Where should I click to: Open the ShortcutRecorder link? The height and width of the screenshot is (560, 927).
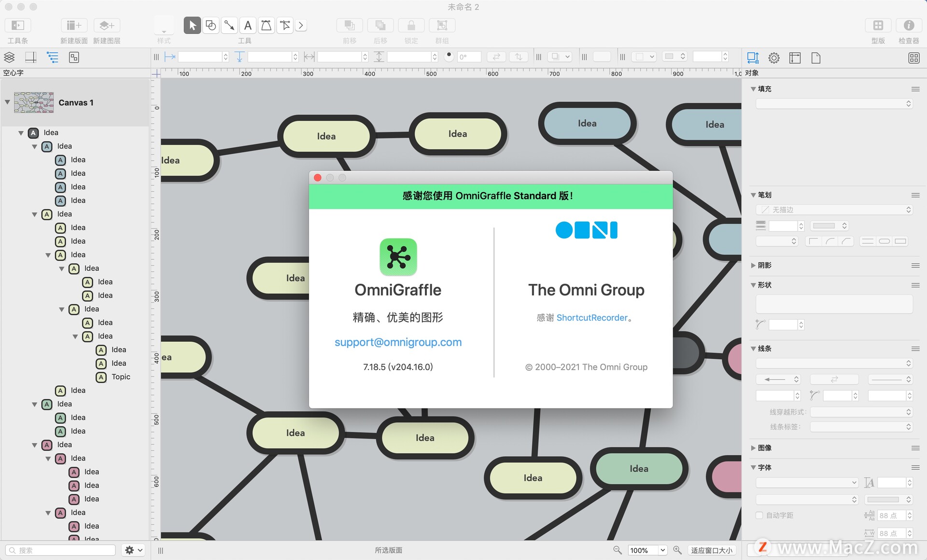click(592, 318)
